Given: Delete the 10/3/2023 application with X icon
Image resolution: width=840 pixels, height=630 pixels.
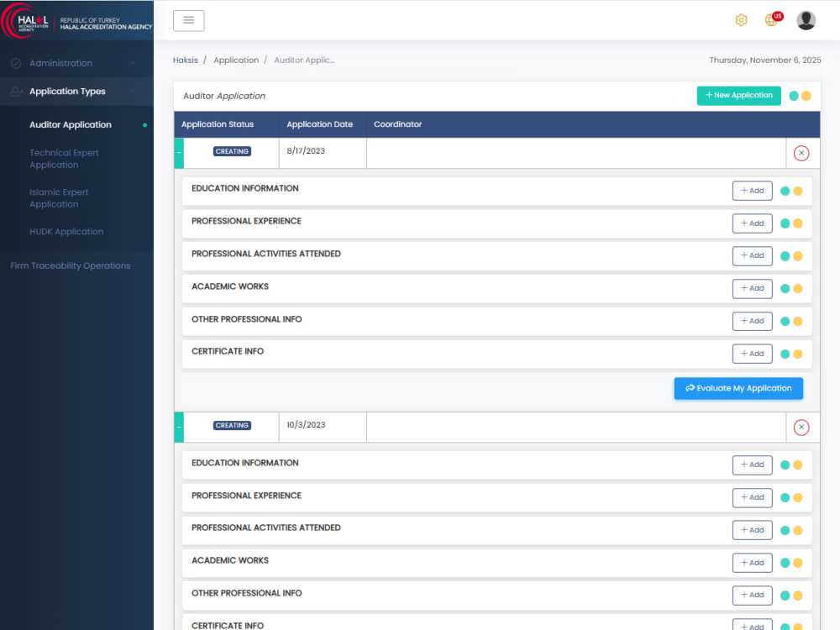Looking at the screenshot, I should coord(801,427).
